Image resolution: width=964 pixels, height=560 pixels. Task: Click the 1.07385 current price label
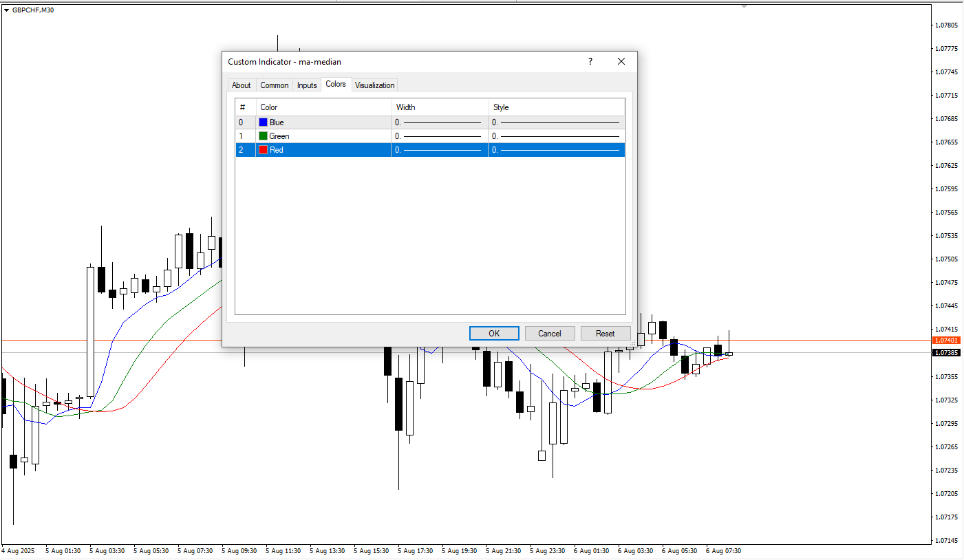[947, 352]
